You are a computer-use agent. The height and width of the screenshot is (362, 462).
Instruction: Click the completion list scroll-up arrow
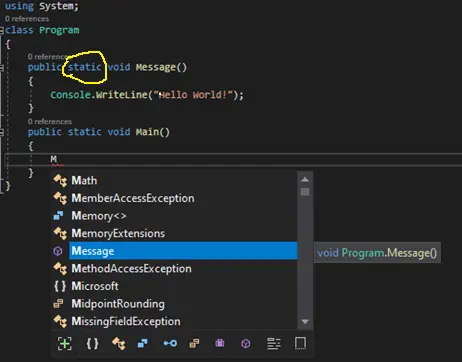tap(305, 180)
